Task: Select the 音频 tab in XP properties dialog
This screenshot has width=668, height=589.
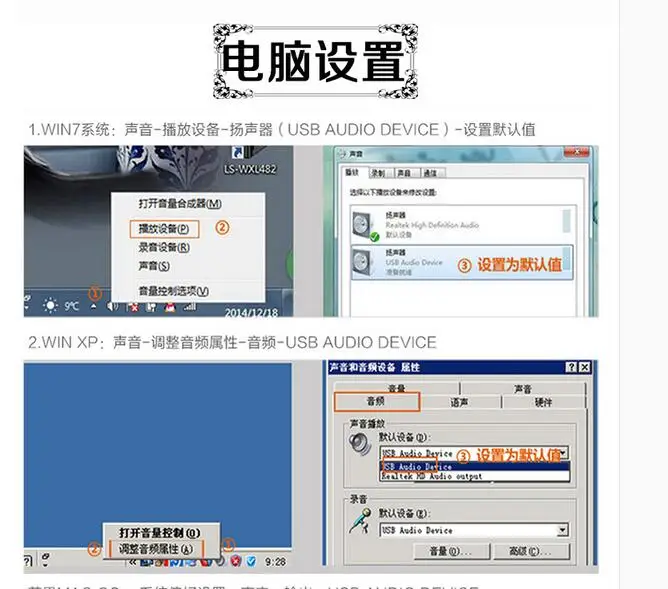Action: pos(377,401)
